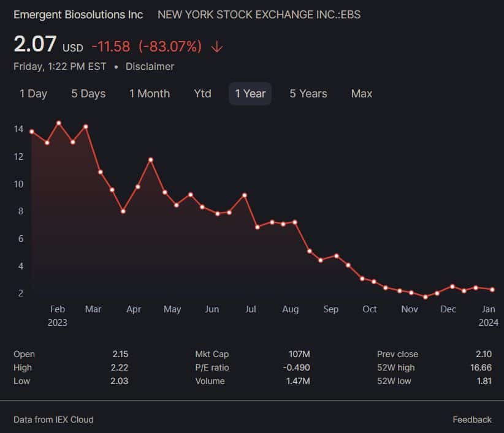504x433 pixels.
Task: Click the Feb 2023 axis label
Action: (58, 315)
